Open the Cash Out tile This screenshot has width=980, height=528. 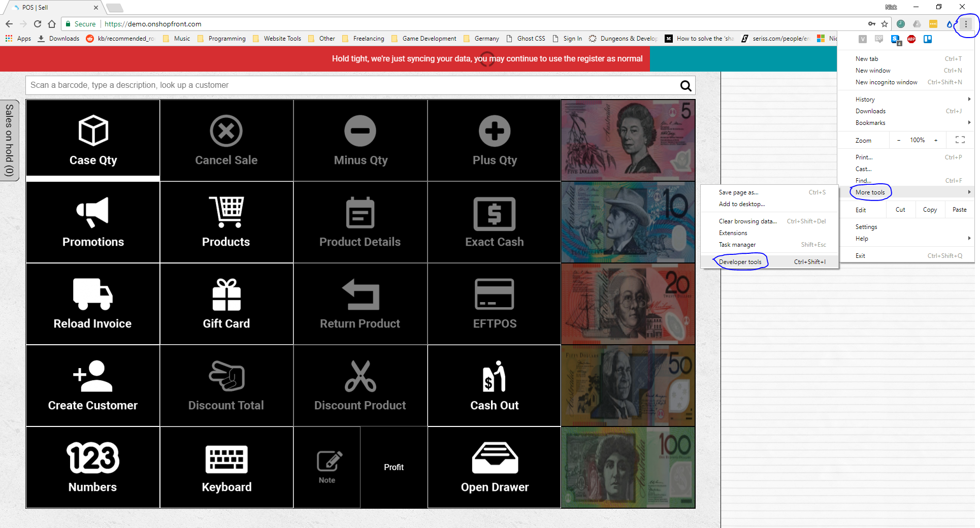pyautogui.click(x=494, y=385)
